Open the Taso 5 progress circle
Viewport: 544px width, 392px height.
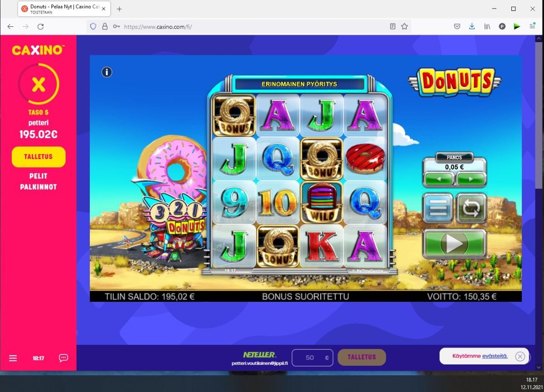[39, 84]
